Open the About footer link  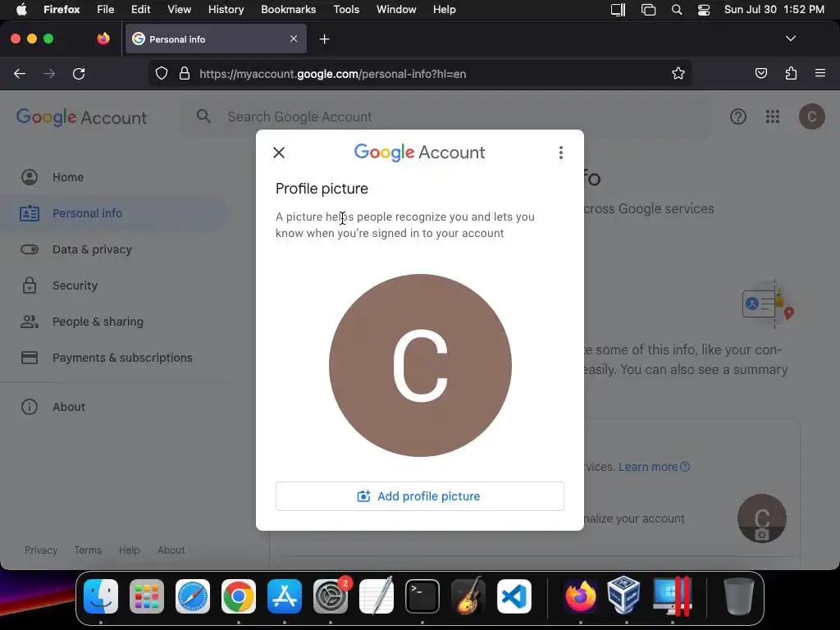click(x=171, y=550)
